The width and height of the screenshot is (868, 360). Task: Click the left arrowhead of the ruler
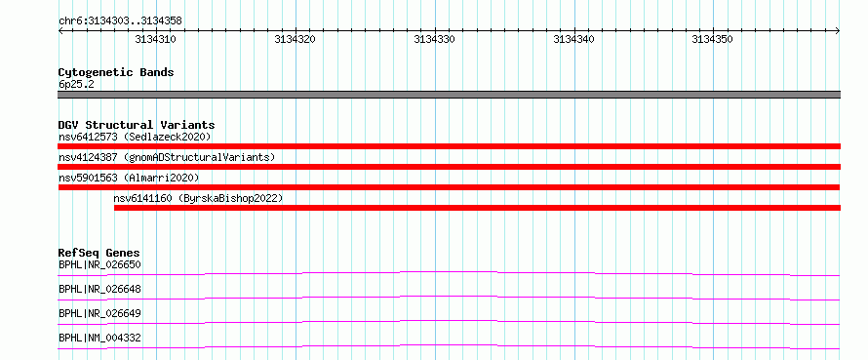tap(60, 31)
